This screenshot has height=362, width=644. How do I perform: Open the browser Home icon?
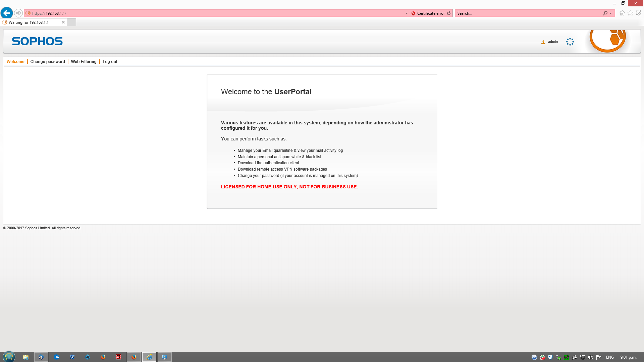[622, 13]
